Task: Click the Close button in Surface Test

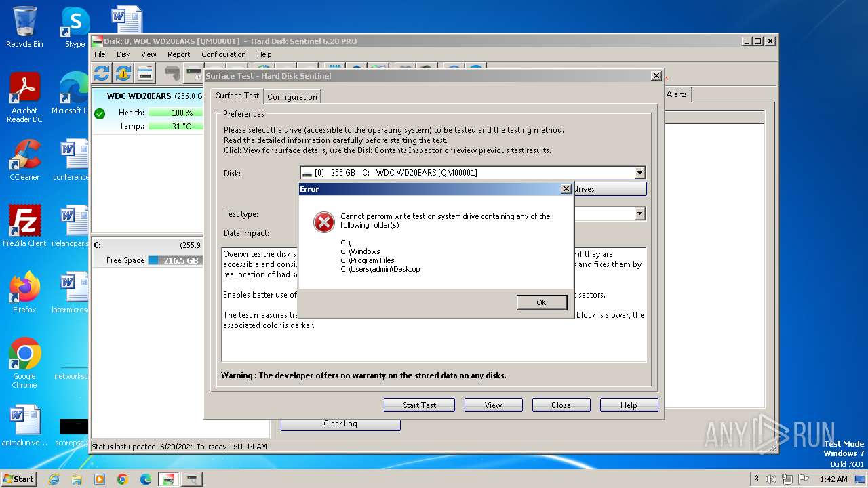Action: tap(561, 405)
